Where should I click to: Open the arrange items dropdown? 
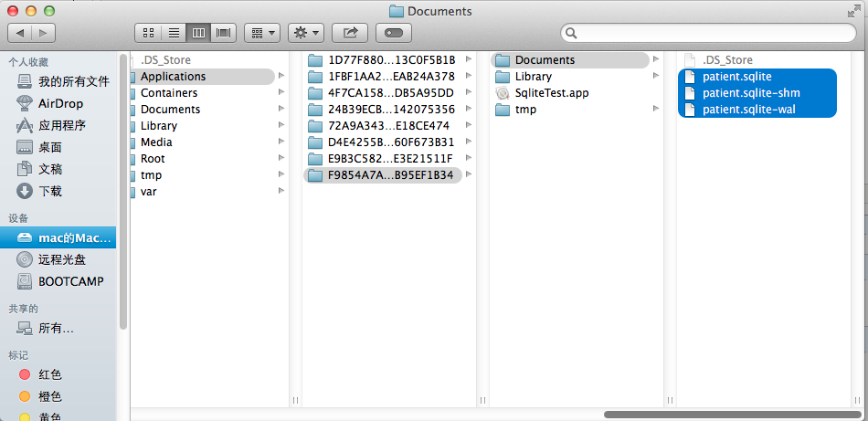(262, 33)
